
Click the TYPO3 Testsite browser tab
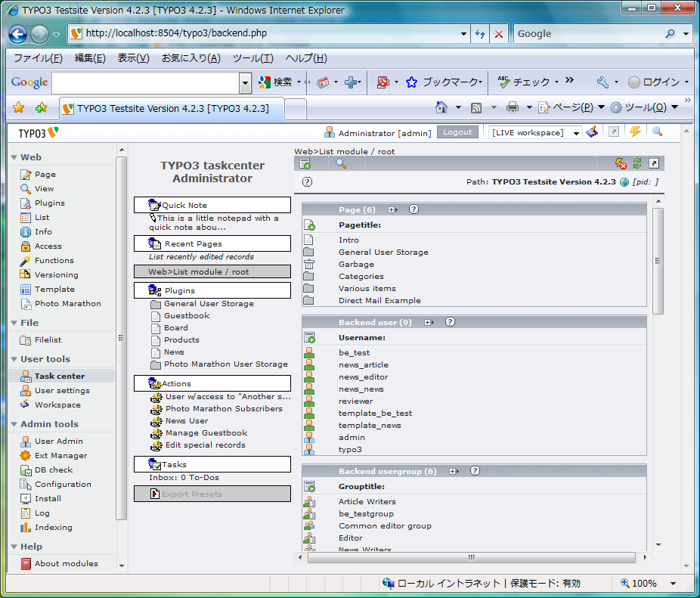click(x=172, y=109)
